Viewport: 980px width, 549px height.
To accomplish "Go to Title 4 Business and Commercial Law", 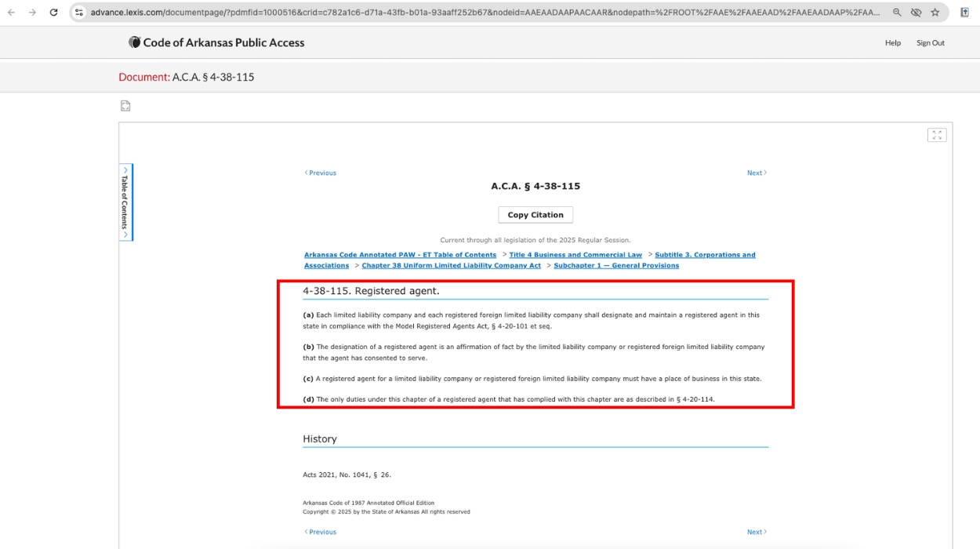I will (x=575, y=255).
